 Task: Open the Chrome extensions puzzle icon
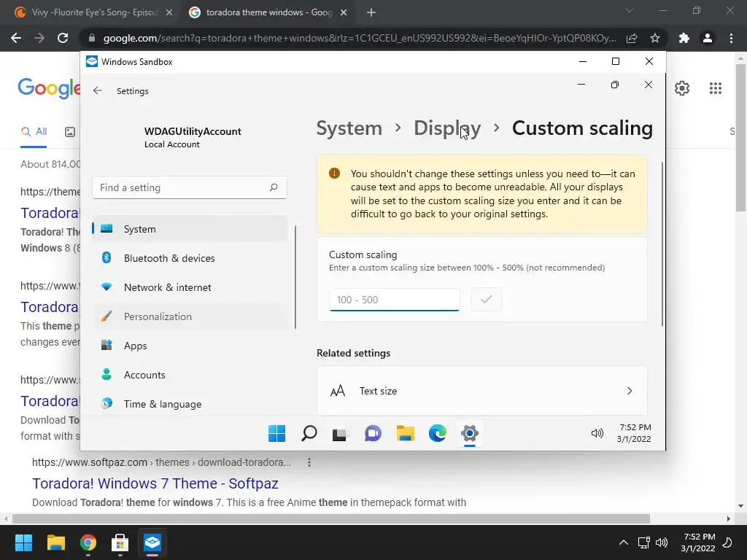(x=684, y=38)
